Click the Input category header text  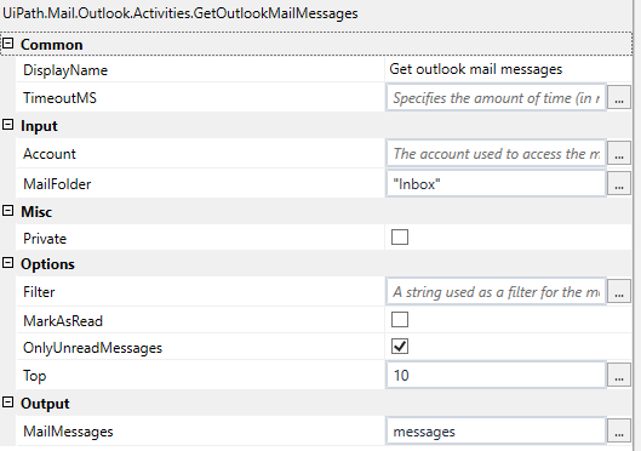(39, 126)
